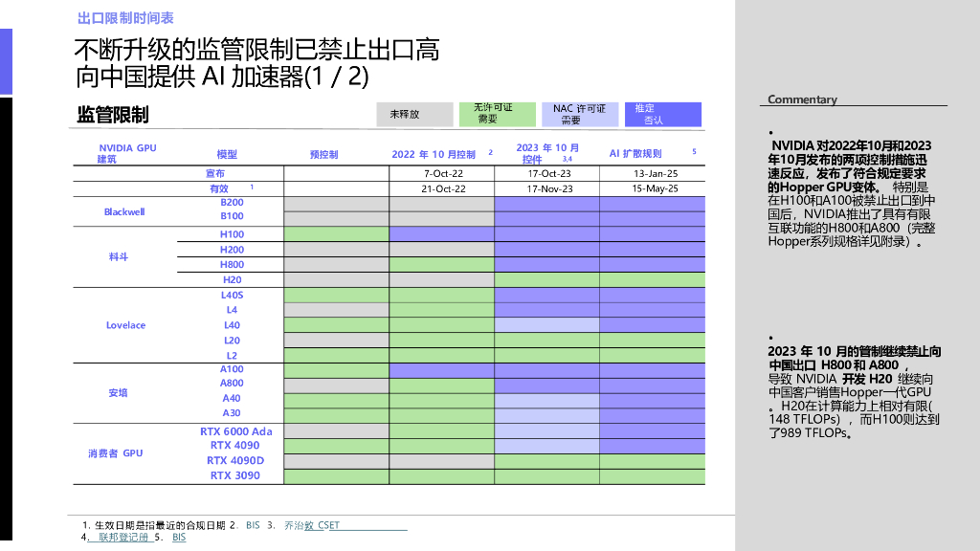This screenshot has height=551, width=980.
Task: Click the AI 扩散规则 column header
Action: [636, 153]
